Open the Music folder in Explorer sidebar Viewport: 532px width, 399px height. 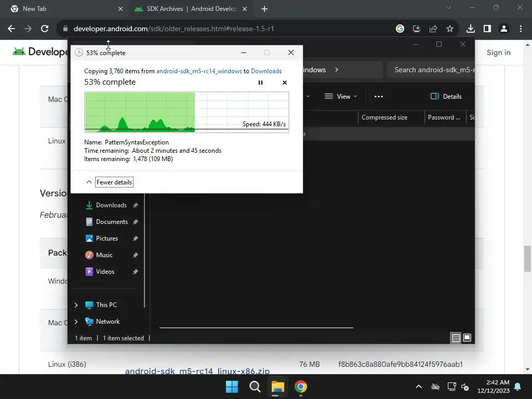[104, 255]
